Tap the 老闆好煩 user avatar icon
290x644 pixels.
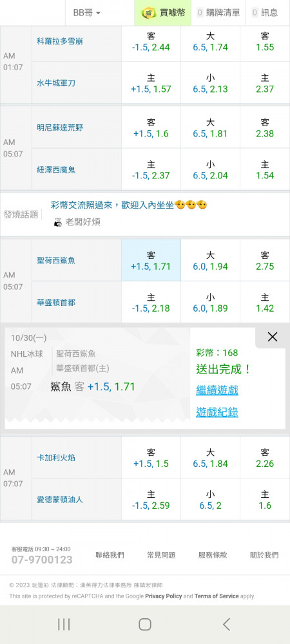pyautogui.click(x=58, y=222)
